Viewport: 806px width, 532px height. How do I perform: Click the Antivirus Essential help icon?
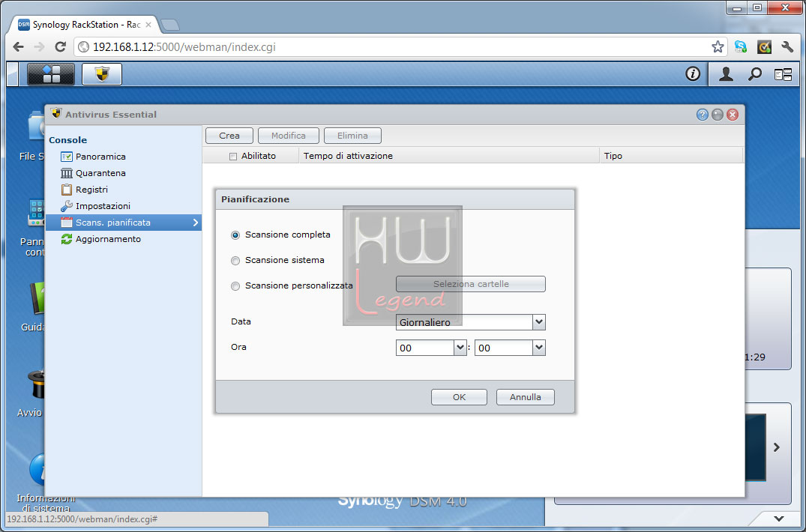(703, 115)
